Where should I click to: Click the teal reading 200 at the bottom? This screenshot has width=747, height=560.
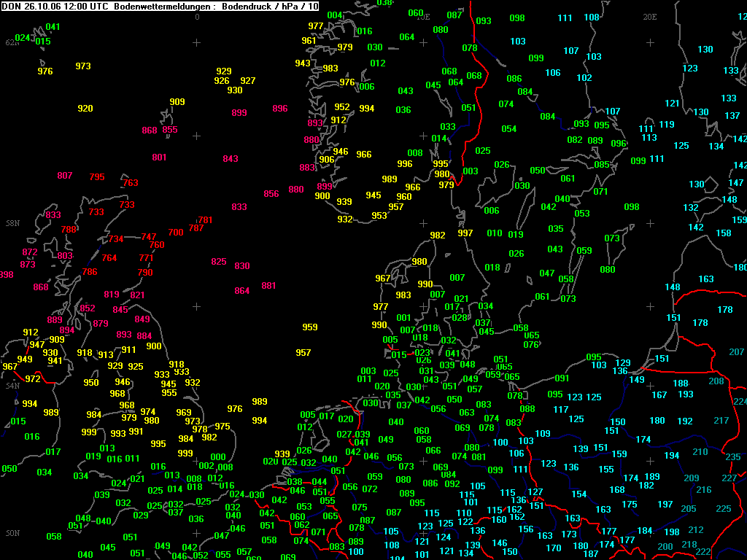665,547
